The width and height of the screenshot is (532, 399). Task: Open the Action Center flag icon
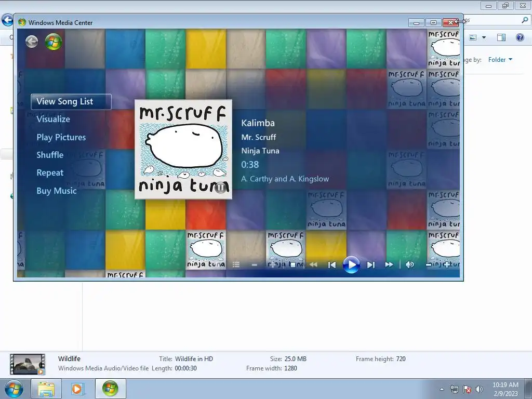[x=467, y=389]
